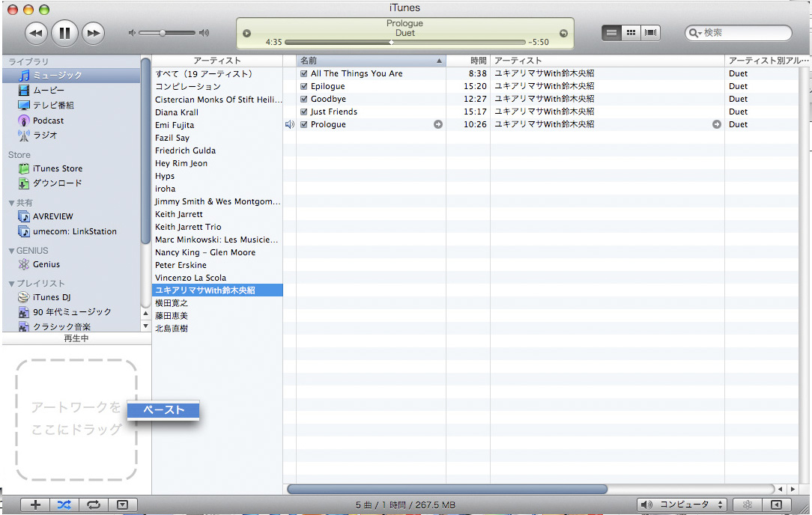Select コンピレーション in artist browser
812x515 pixels.
[217, 86]
